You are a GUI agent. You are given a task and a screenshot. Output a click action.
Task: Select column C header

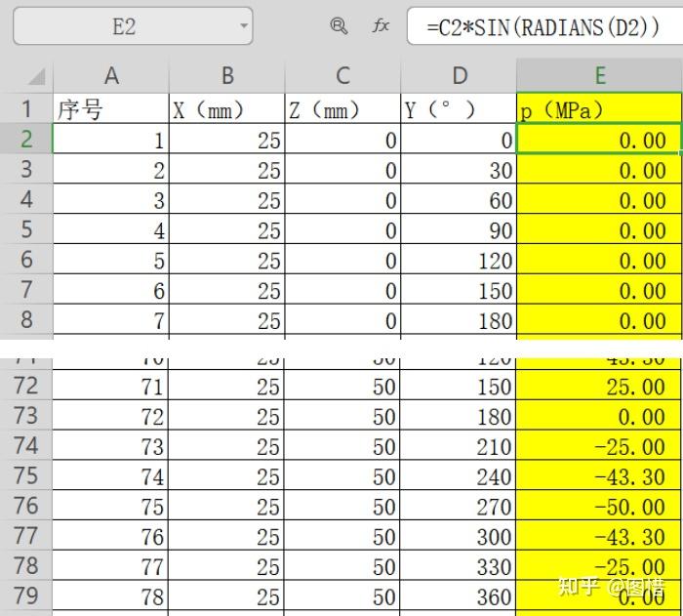point(342,76)
